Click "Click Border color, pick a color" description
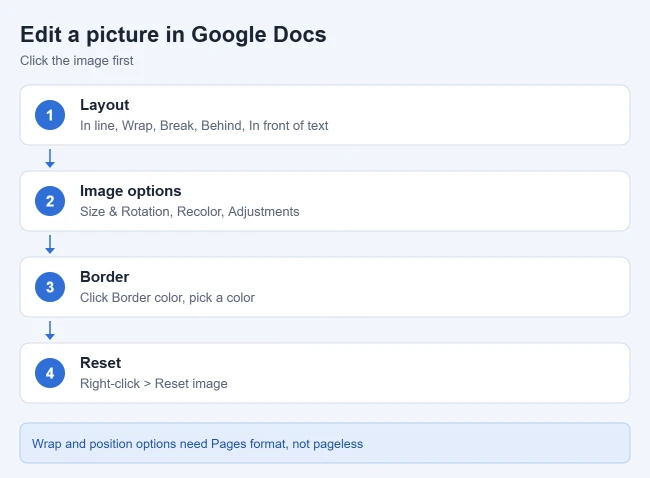This screenshot has height=478, width=650. coord(167,298)
